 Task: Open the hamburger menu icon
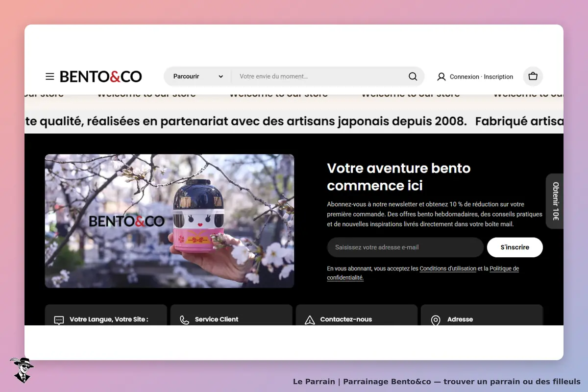49,76
